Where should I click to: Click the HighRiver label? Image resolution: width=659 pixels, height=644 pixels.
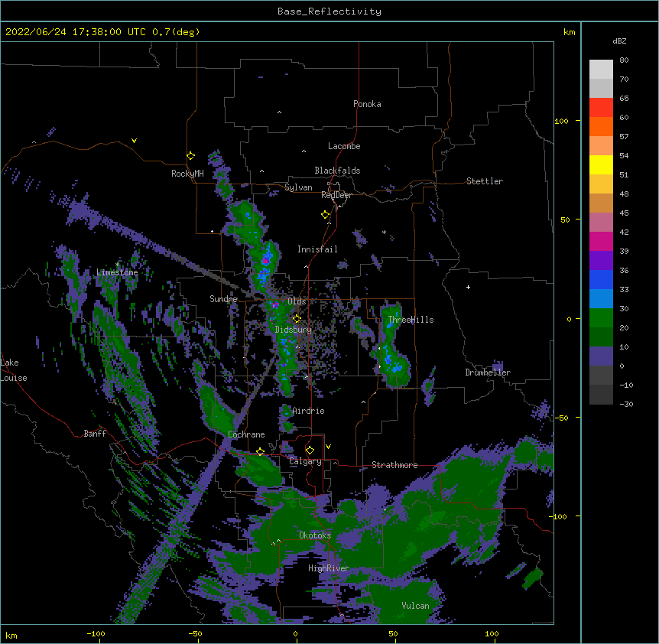(x=329, y=568)
